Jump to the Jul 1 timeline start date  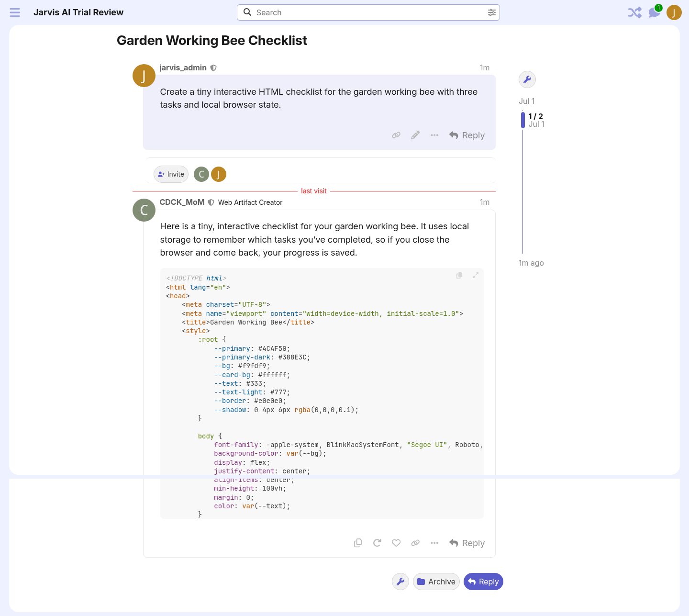coord(527,101)
